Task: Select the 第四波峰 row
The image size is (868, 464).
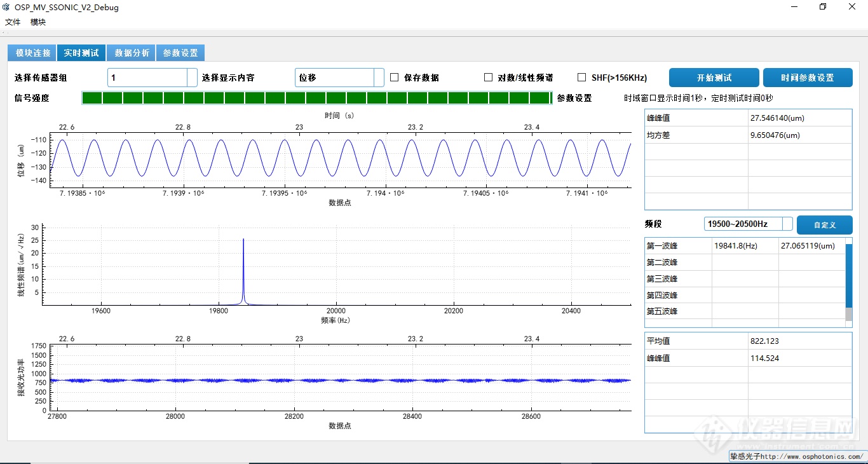Action: coord(745,296)
